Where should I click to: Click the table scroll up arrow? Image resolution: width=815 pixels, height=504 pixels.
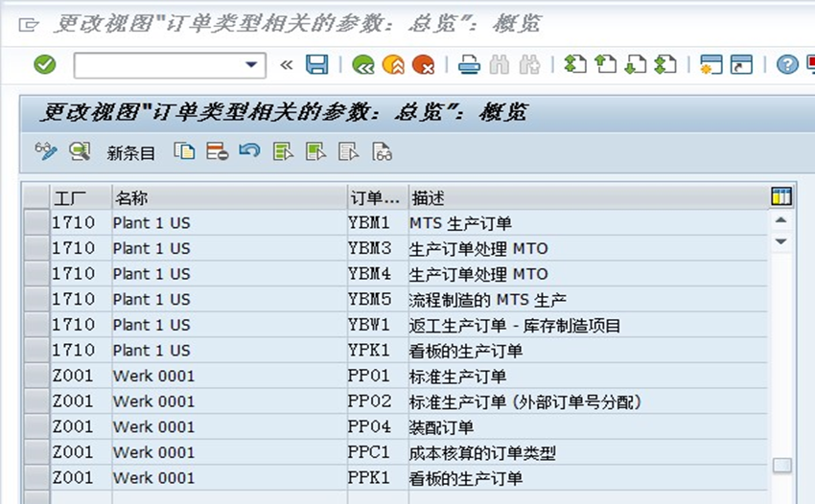pos(780,220)
